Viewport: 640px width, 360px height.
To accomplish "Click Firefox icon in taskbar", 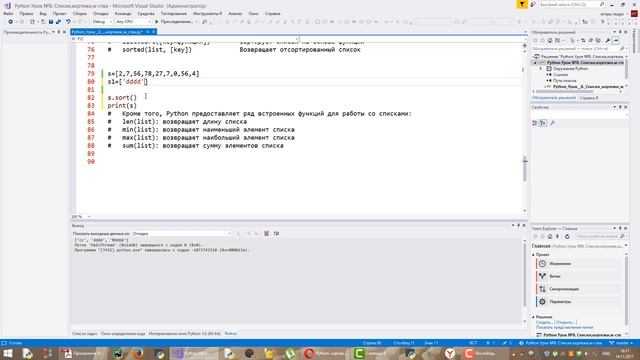I will pyautogui.click(x=138, y=353).
